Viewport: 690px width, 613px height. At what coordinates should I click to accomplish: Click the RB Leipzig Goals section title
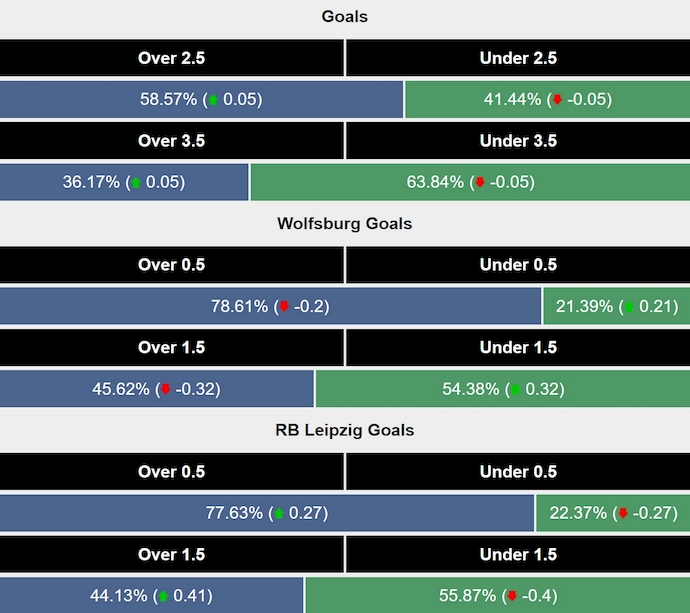point(344,431)
